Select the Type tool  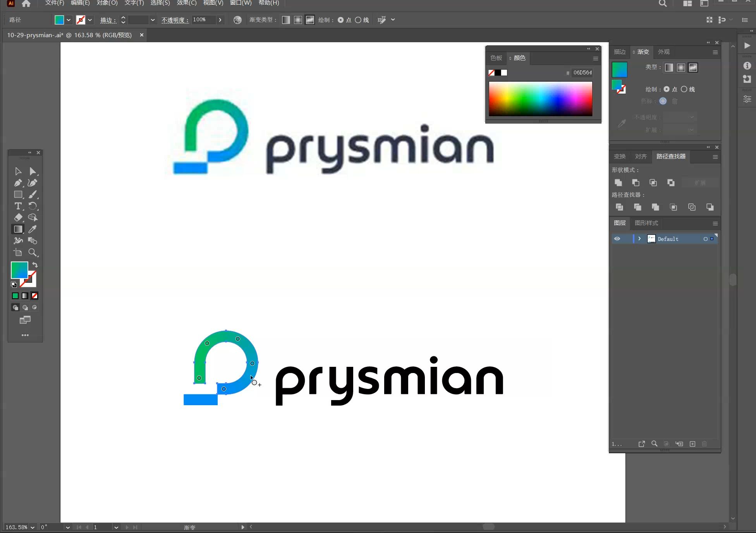(18, 206)
